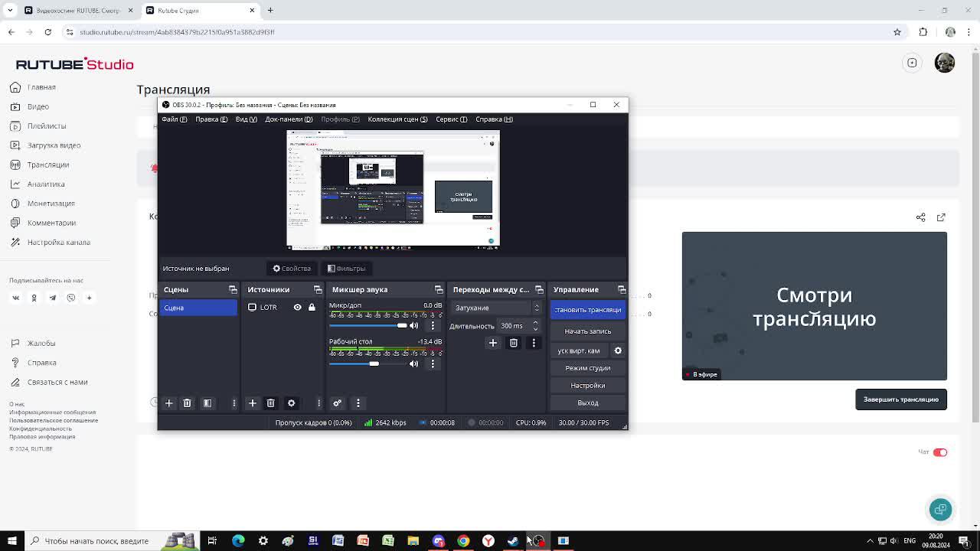
Task: Bookmark page with browser star icon
Action: [x=897, y=32]
